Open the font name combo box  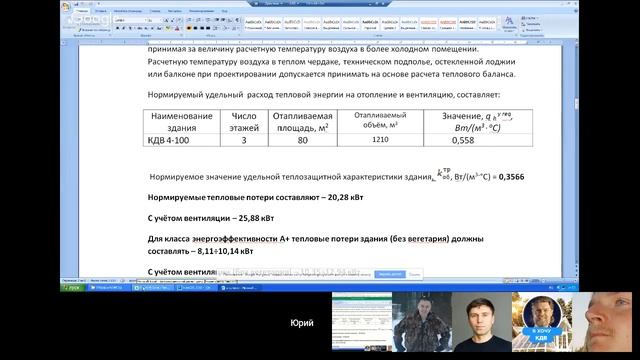[130, 20]
